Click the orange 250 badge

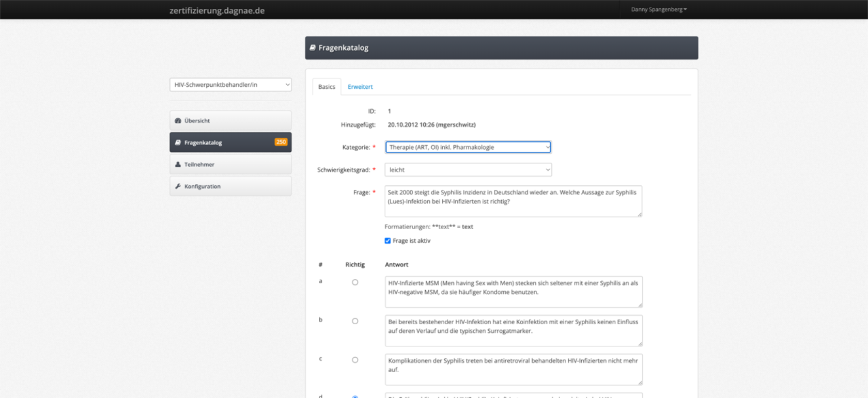coord(281,142)
